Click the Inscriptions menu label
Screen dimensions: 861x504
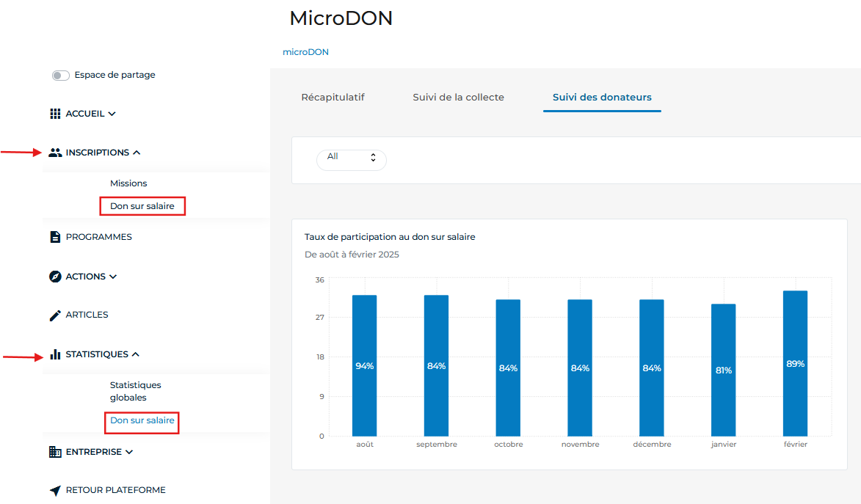point(97,153)
